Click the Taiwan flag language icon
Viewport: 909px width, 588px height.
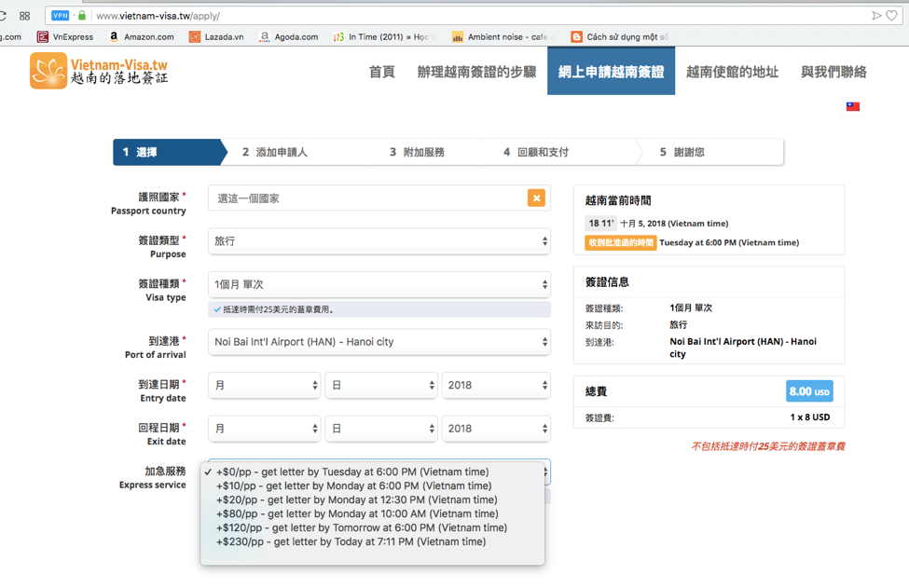pos(852,107)
